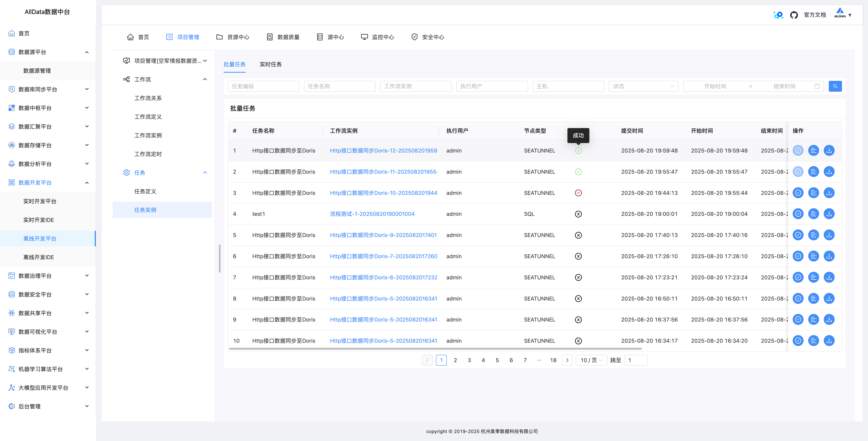This screenshot has height=441, width=868.
Task: Open workflow instance link for test1 row
Action: point(372,214)
